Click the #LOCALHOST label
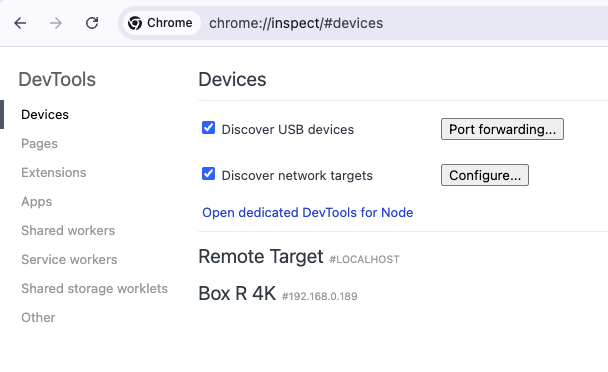 (x=364, y=260)
